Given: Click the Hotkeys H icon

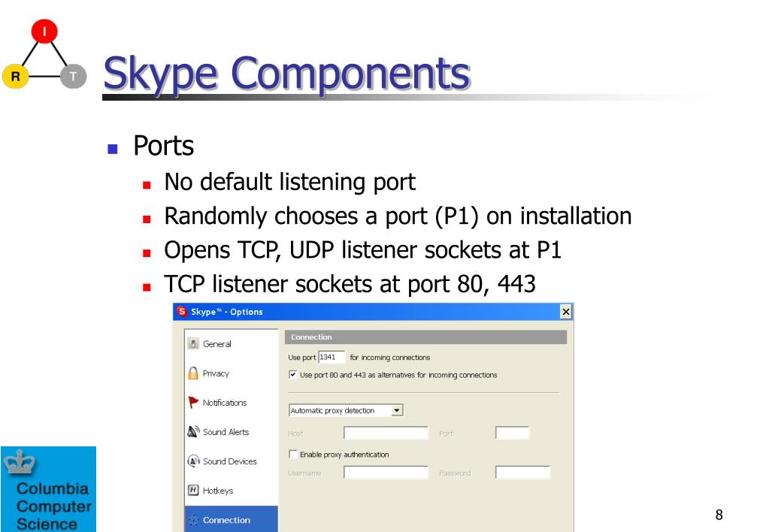Looking at the screenshot, I should pyautogui.click(x=193, y=491).
